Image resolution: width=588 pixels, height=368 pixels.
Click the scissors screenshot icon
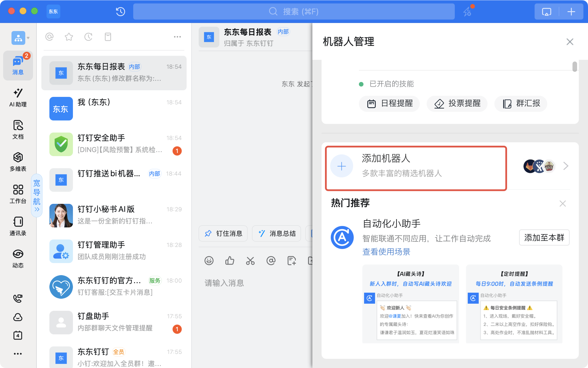(250, 261)
